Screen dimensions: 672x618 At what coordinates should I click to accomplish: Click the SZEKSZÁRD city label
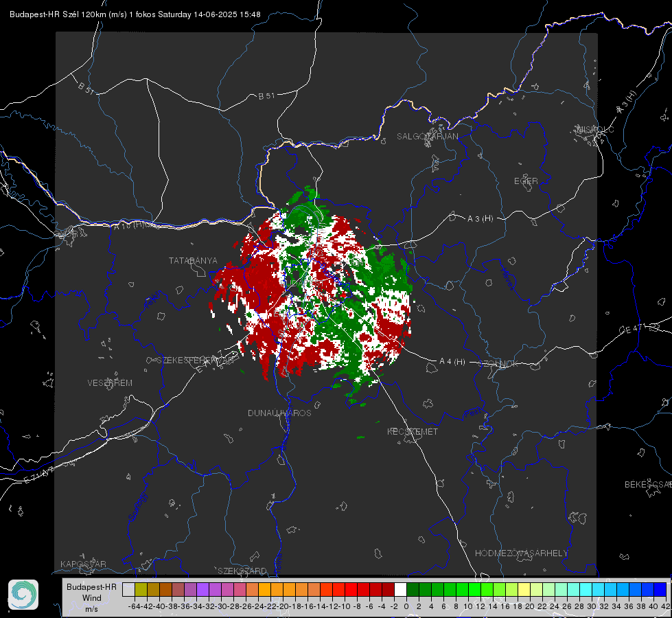[x=242, y=571]
